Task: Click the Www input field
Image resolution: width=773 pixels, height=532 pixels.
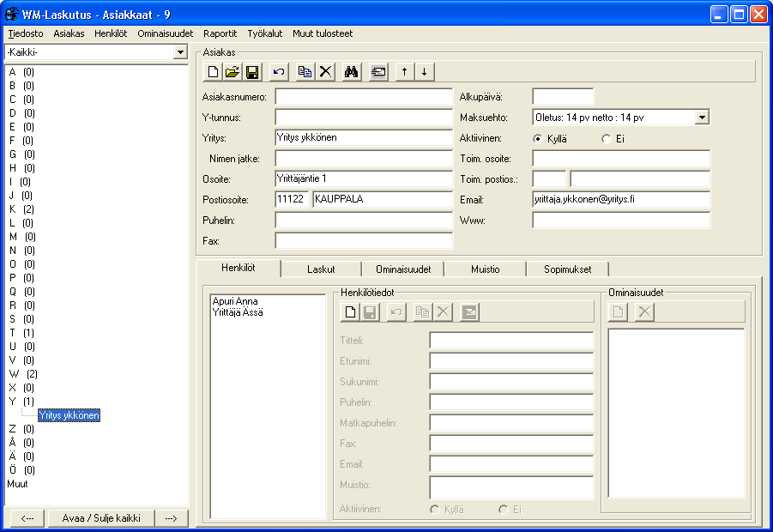Action: click(621, 221)
